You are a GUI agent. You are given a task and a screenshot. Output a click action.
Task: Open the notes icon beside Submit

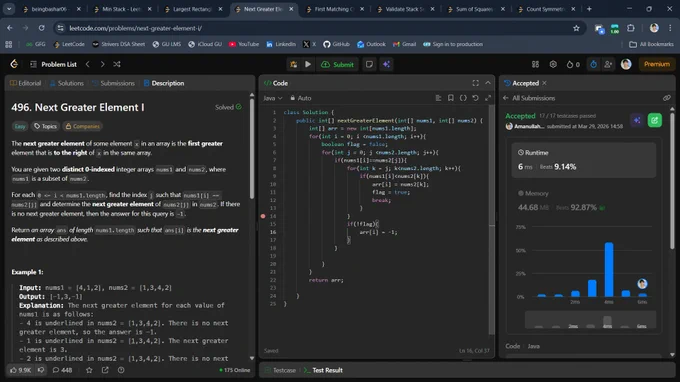369,64
